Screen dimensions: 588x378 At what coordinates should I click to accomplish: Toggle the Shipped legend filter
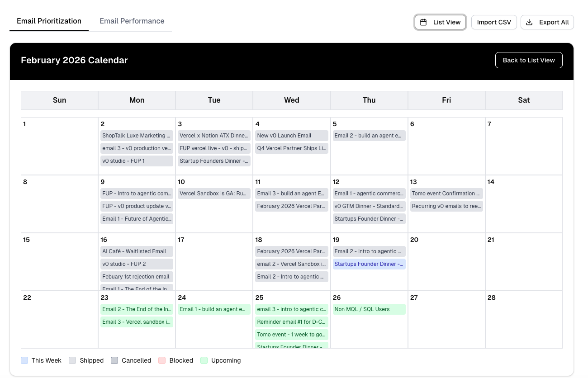tap(85, 360)
